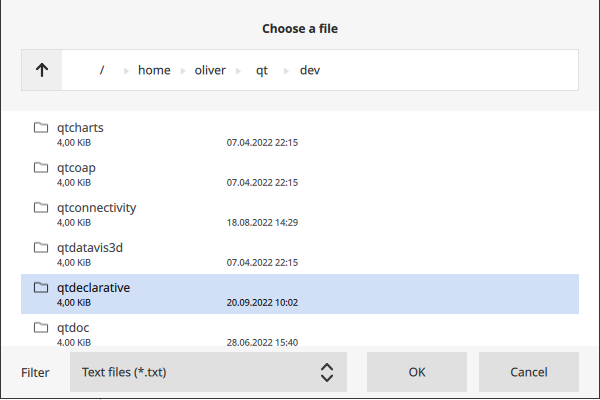Jump to home in the path bar
The image size is (600, 400).
click(154, 70)
